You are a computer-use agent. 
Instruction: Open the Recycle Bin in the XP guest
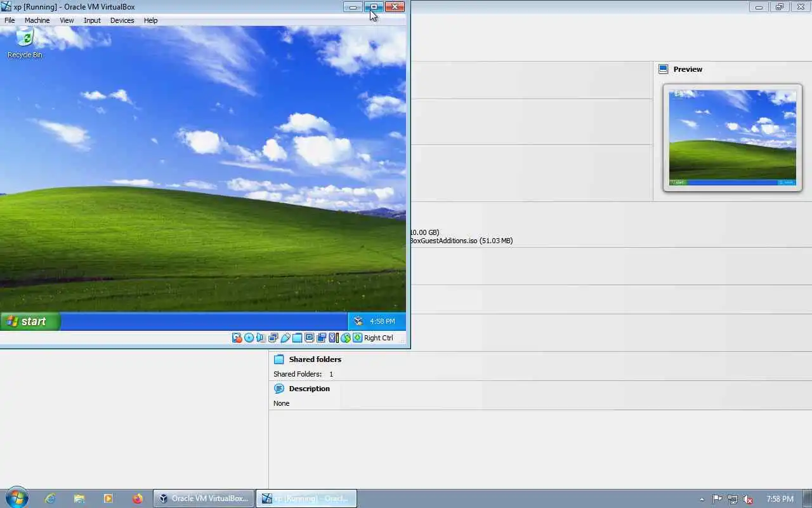tap(25, 43)
